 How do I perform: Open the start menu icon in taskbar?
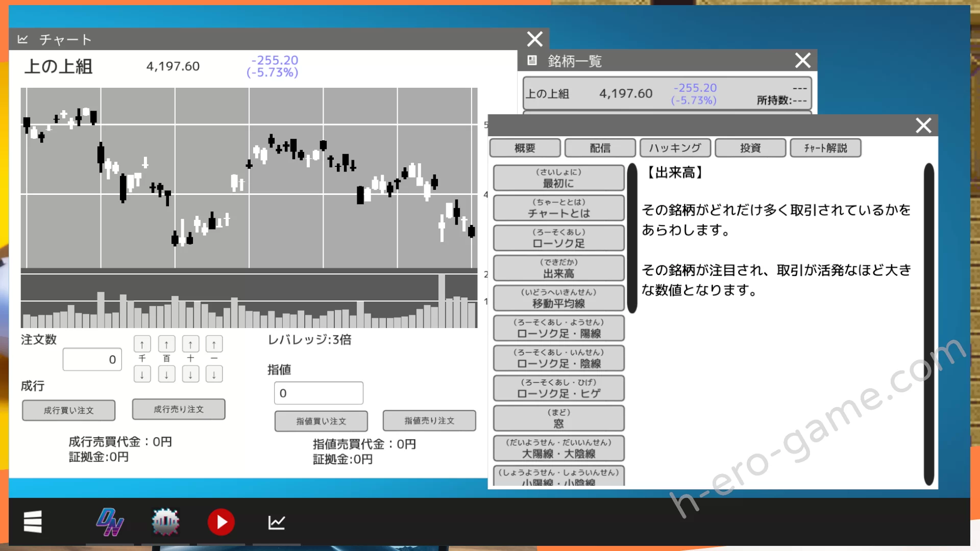tap(33, 522)
